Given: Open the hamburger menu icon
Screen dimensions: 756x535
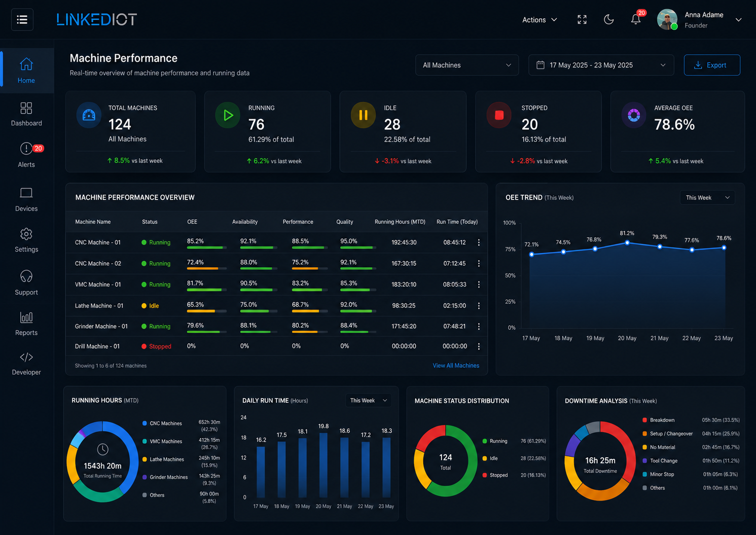Looking at the screenshot, I should [x=22, y=20].
